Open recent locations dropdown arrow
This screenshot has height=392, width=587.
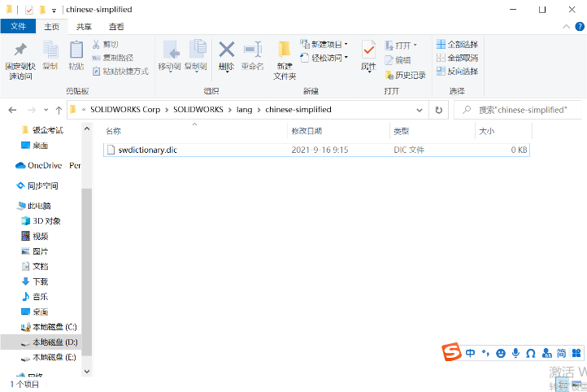46,110
